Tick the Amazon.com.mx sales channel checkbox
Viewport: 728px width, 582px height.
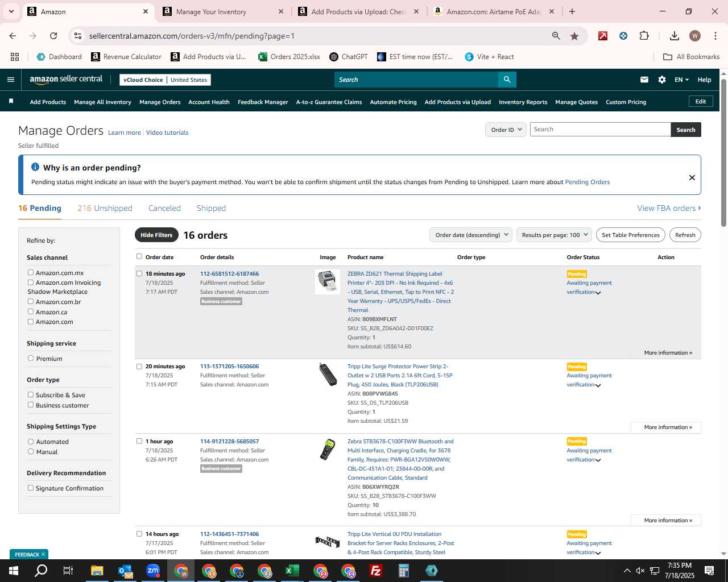31,272
